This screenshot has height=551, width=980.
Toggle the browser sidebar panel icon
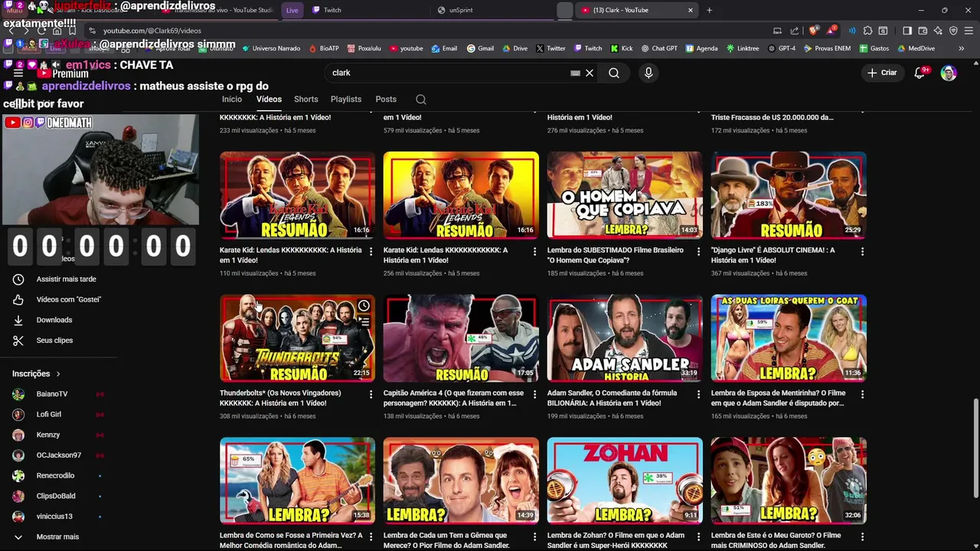[x=907, y=31]
